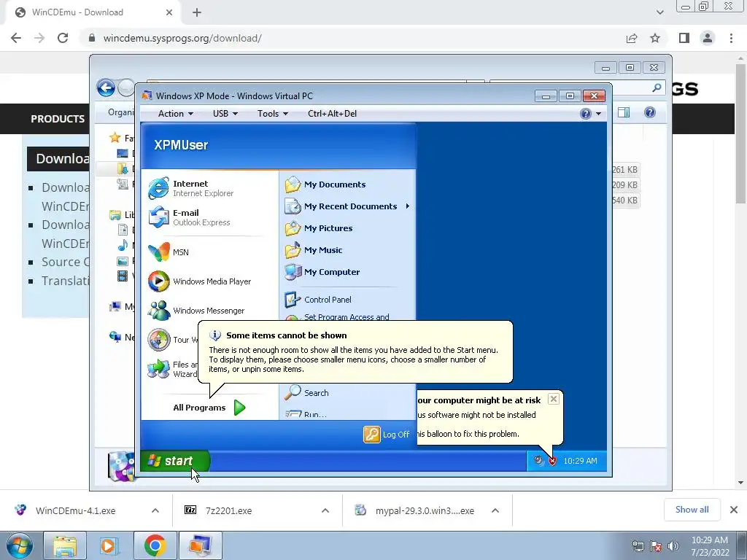Open Windows Media Player taskbar icon

(109, 545)
